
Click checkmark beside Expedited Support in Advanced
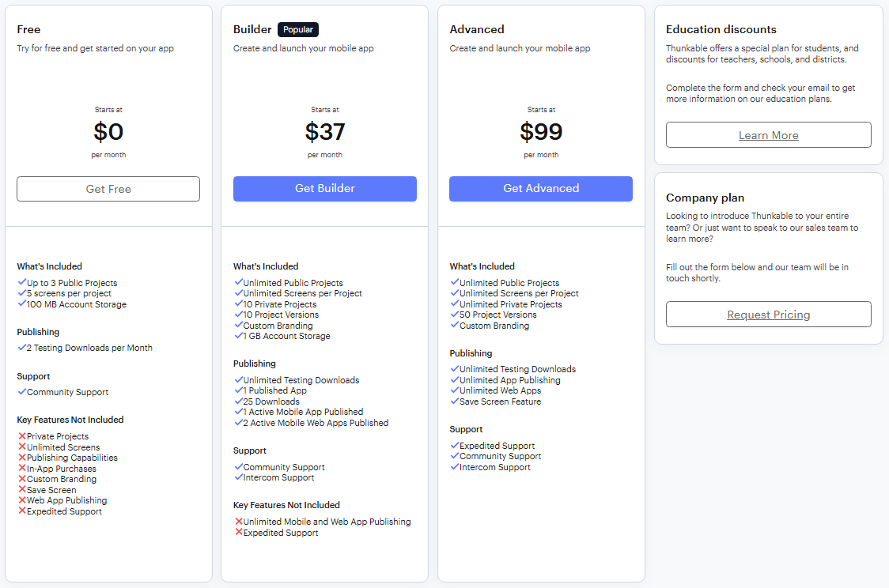(x=455, y=445)
